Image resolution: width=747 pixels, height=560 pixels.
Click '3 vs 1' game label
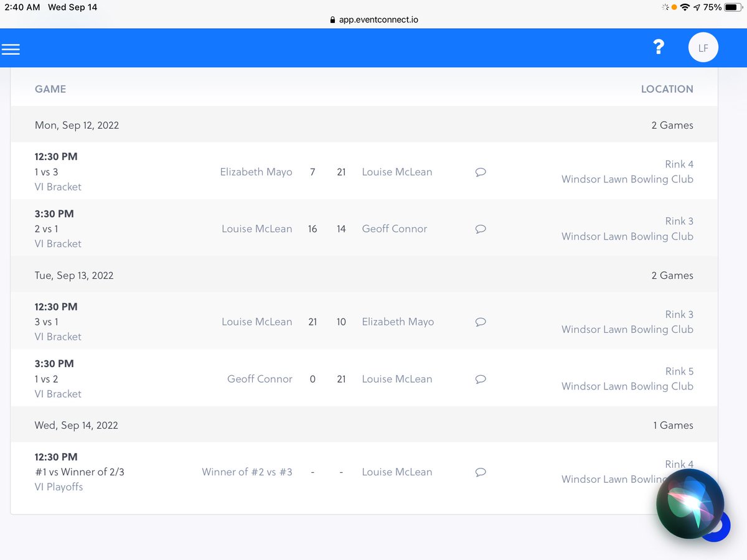pyautogui.click(x=46, y=322)
